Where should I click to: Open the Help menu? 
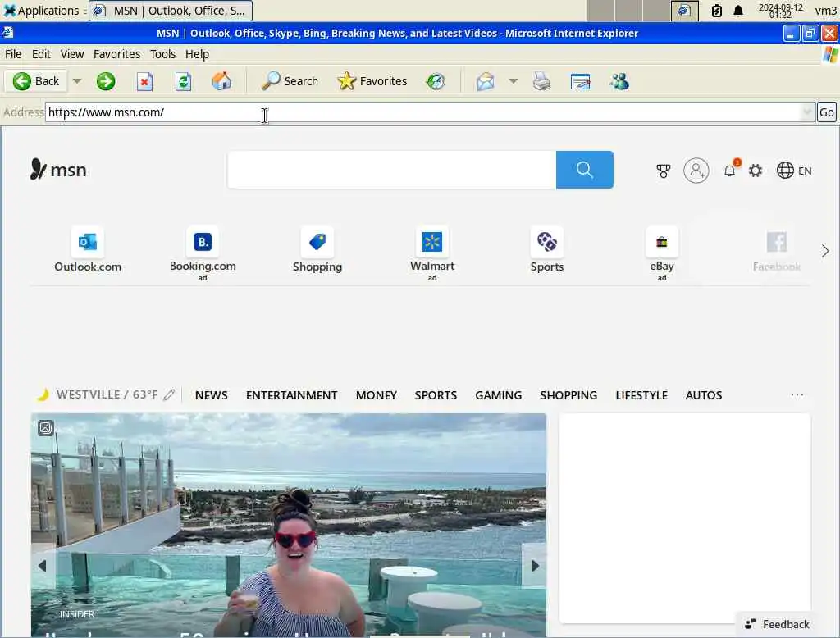click(197, 54)
